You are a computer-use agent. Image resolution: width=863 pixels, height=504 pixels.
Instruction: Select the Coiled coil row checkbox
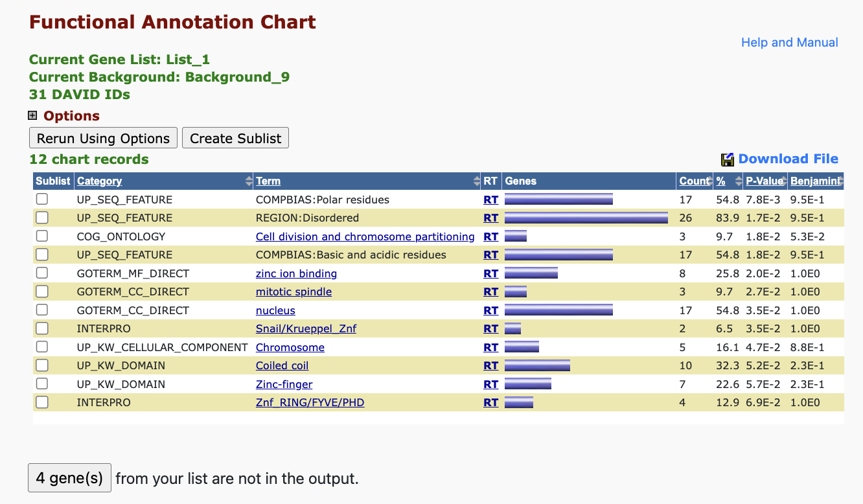point(42,365)
